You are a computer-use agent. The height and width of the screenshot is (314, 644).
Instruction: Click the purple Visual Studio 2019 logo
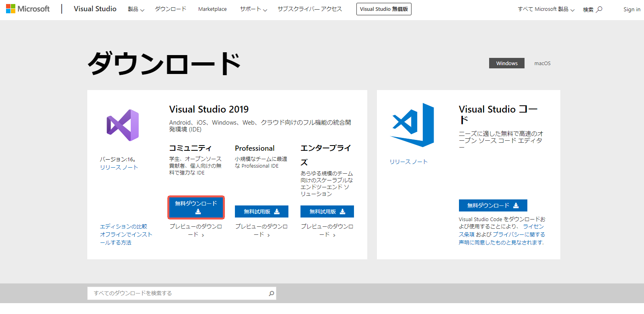pos(123,125)
